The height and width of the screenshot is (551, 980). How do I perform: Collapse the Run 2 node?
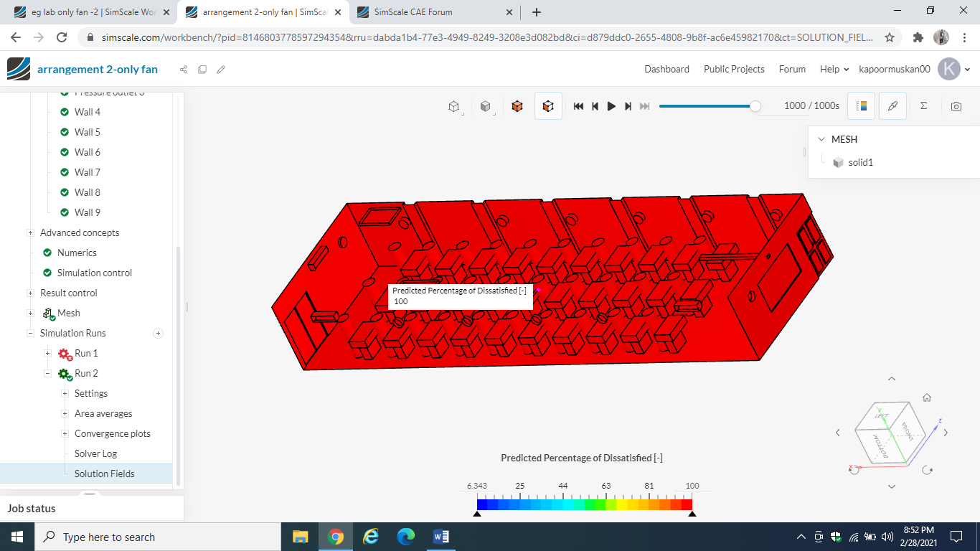[x=47, y=373]
